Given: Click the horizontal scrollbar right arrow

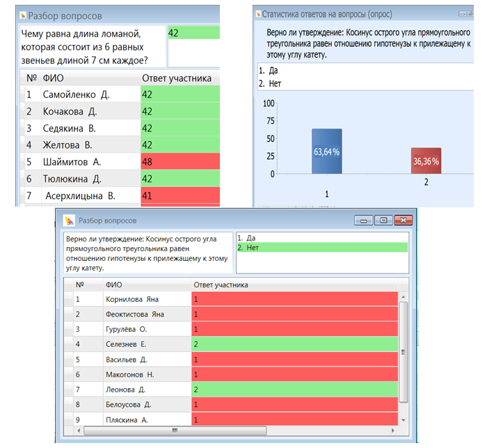Looking at the screenshot, I should pos(393,431).
